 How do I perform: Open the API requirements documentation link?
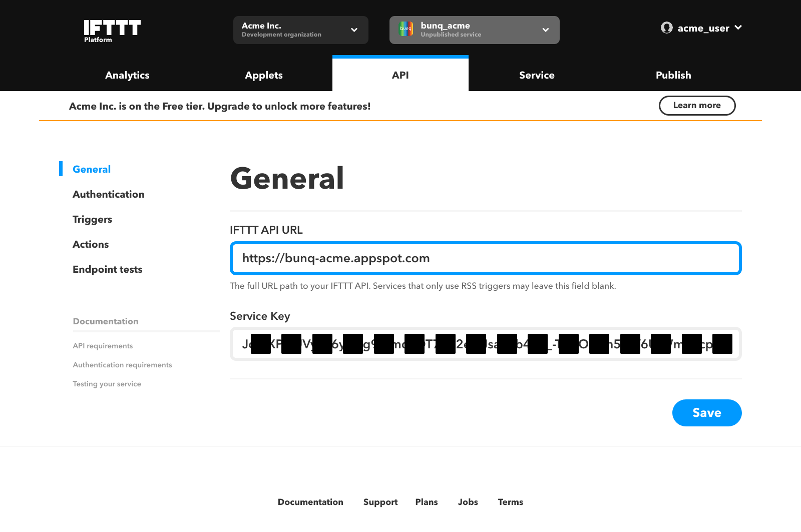point(103,346)
